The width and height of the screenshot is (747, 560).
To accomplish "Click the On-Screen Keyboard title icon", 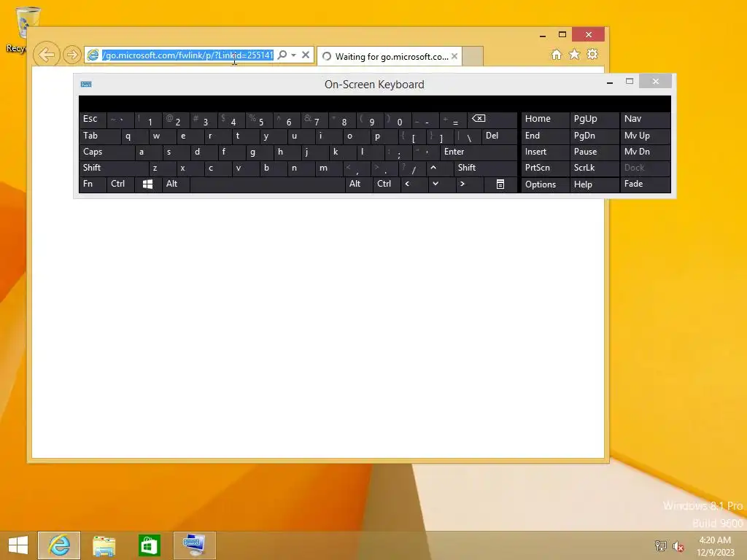I will [86, 85].
